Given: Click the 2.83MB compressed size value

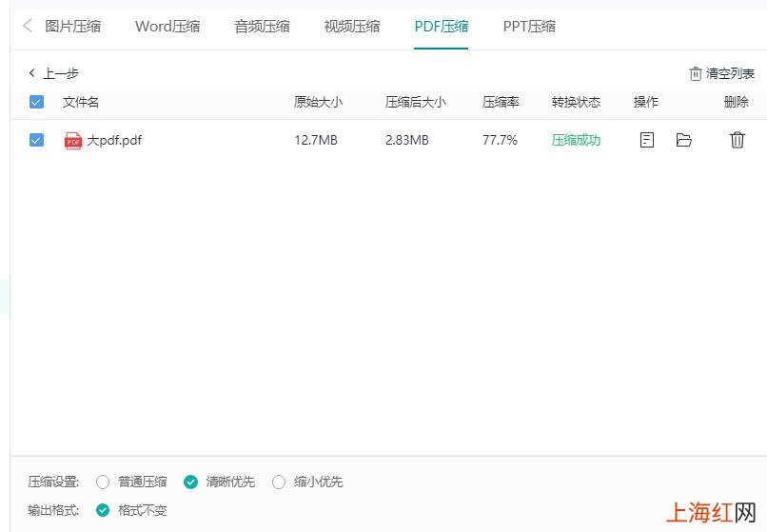Looking at the screenshot, I should [x=407, y=141].
